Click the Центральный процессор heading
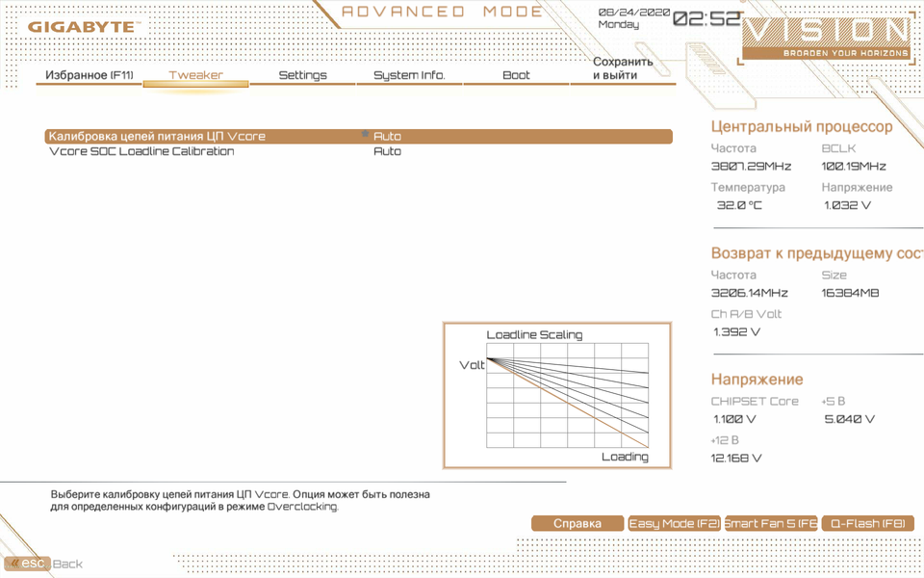Image resolution: width=924 pixels, height=578 pixels. [802, 127]
